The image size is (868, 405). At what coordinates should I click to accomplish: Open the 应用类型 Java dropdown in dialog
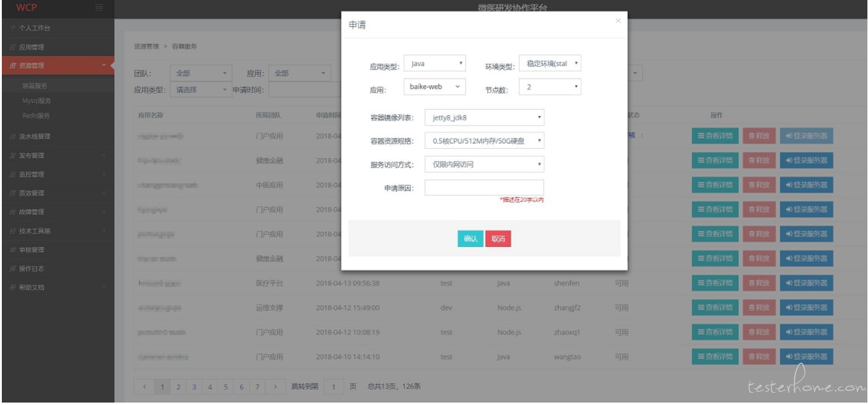click(x=435, y=64)
